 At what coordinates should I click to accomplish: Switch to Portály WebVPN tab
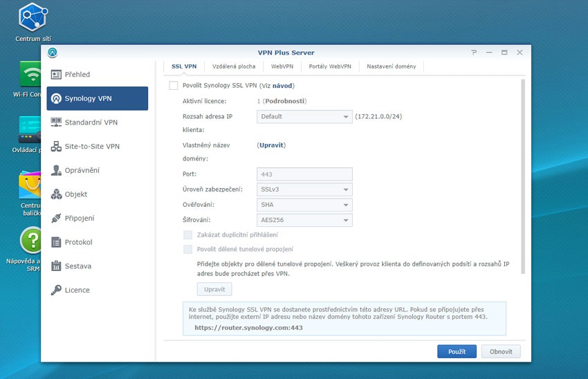point(330,66)
